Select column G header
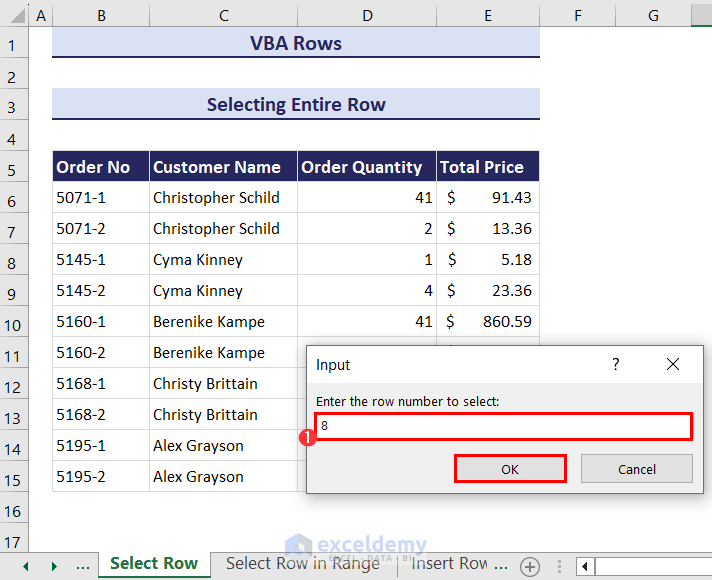The image size is (712, 580). point(653,15)
